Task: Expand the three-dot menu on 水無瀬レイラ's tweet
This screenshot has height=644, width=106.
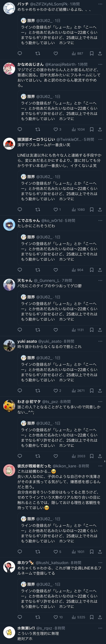Action: tap(100, 628)
